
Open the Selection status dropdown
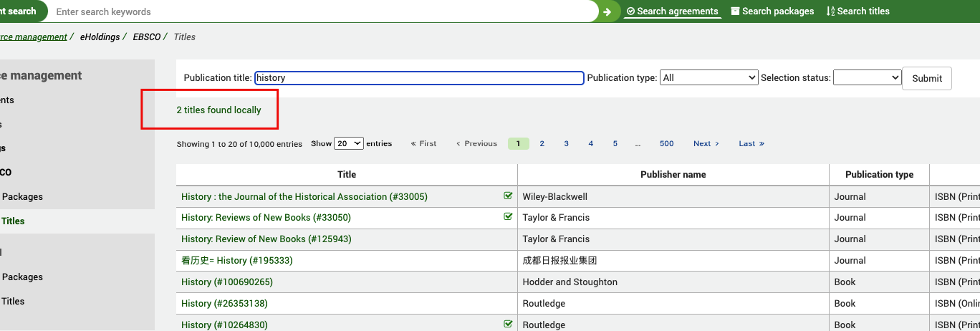(x=867, y=78)
